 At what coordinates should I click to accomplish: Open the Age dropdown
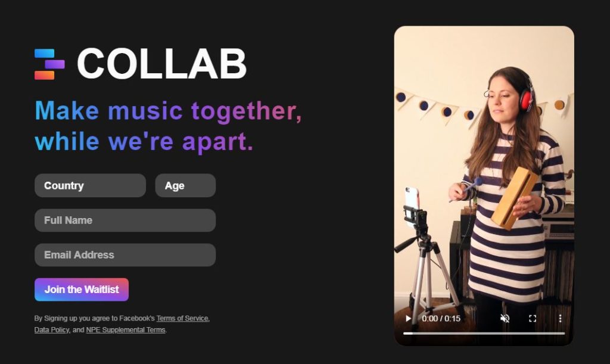[185, 185]
